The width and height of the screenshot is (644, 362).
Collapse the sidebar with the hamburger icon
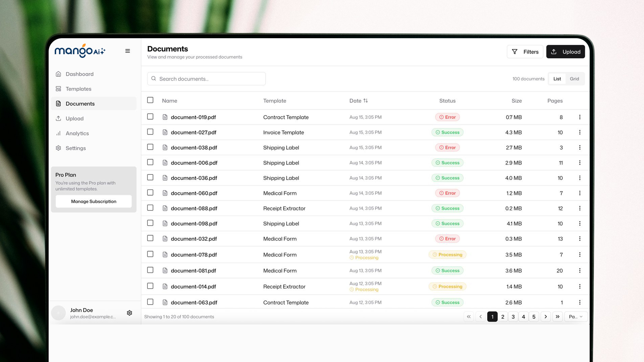point(128,51)
